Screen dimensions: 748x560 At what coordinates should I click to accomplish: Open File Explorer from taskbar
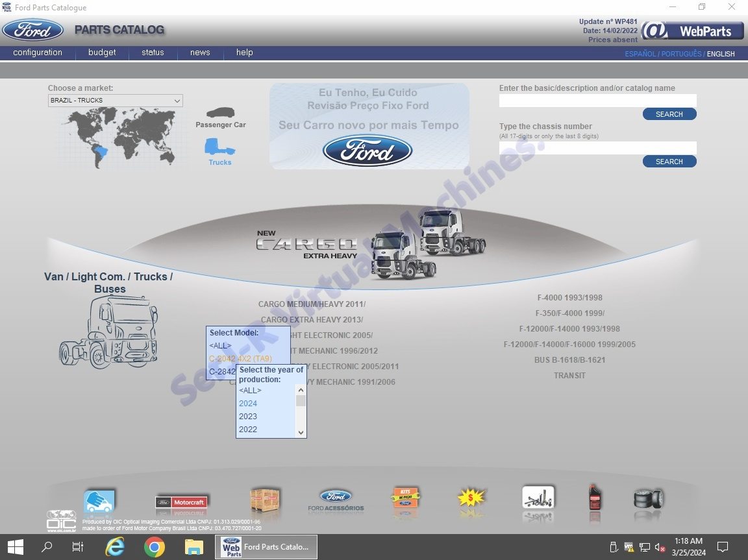point(193,546)
